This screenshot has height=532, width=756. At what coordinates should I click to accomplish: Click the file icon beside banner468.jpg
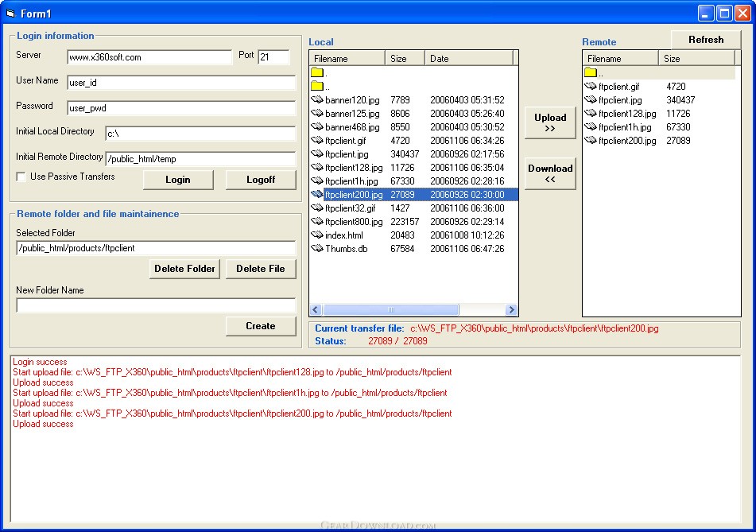(x=316, y=127)
